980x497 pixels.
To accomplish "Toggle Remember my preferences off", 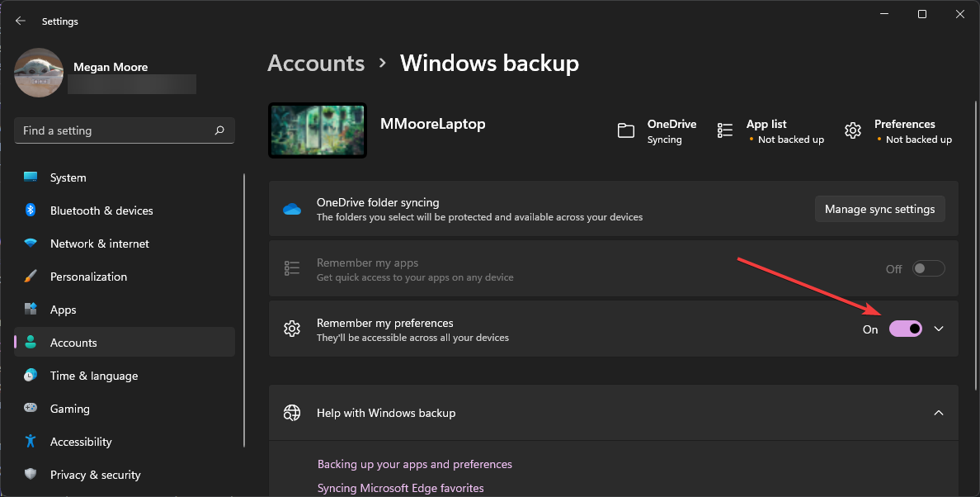I will [905, 329].
